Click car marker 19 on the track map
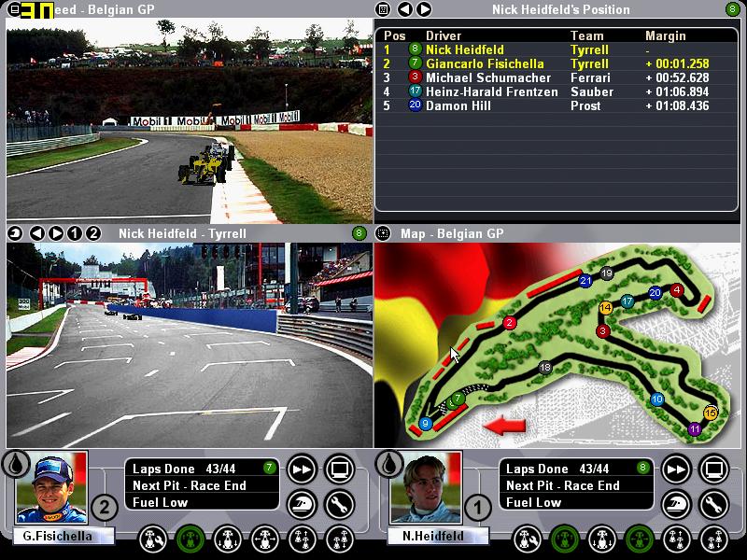 [x=606, y=273]
